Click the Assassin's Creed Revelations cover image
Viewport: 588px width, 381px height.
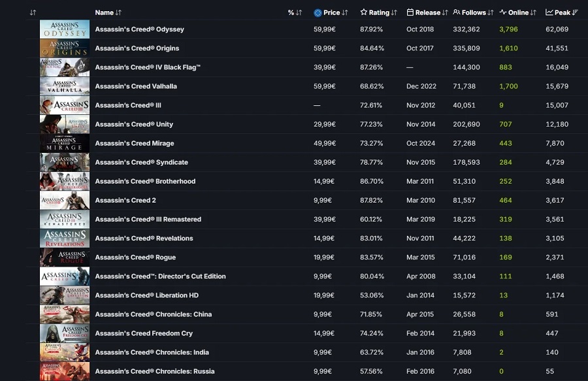(x=65, y=239)
